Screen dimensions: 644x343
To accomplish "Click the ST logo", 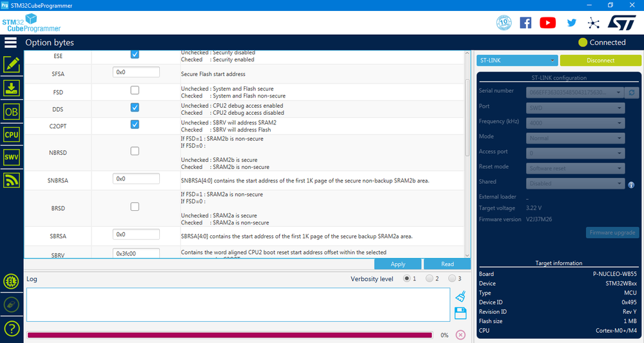I will tap(622, 23).
